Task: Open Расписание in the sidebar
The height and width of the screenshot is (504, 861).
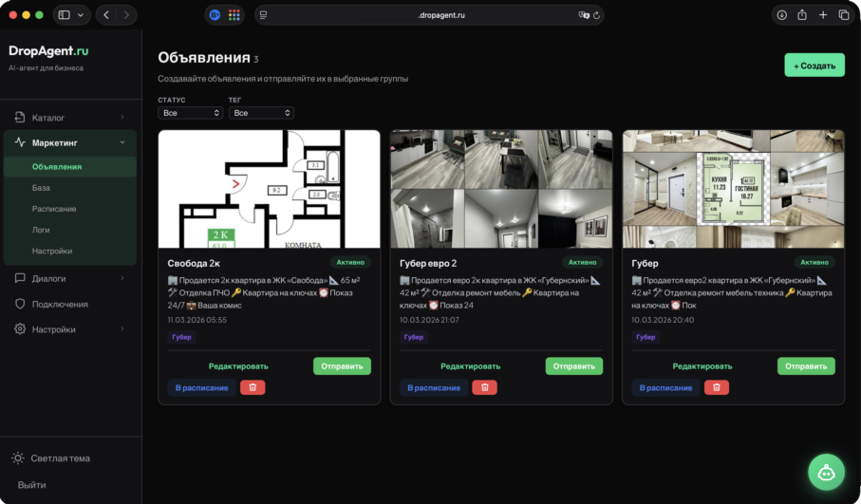Action: 54,209
